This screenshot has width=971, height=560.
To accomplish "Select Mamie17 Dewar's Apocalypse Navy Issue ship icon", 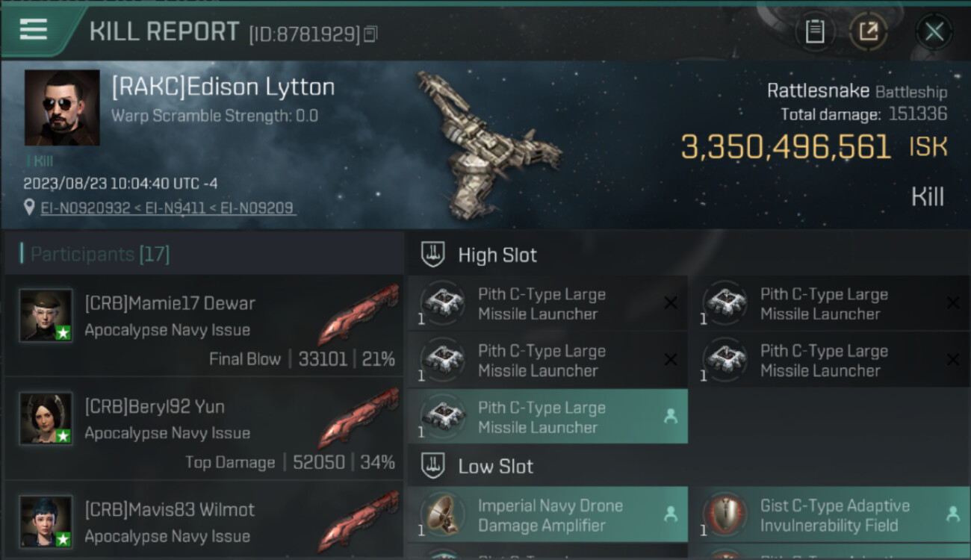I will pos(358,314).
